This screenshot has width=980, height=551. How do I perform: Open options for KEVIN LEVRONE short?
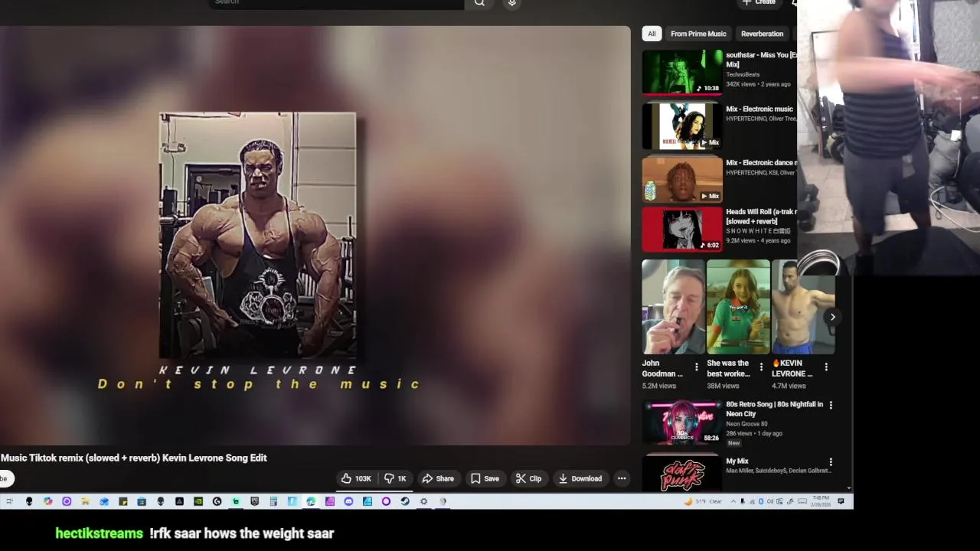coord(826,367)
